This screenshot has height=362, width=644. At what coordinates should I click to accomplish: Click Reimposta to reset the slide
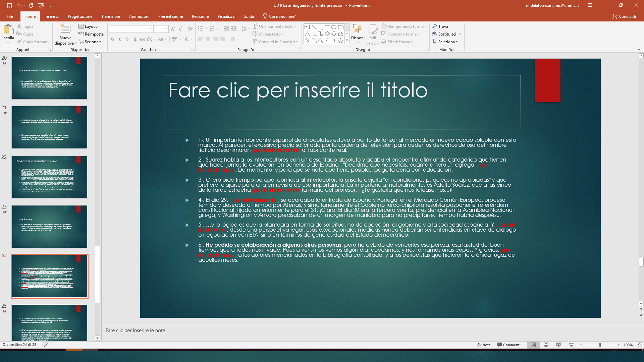(x=91, y=34)
